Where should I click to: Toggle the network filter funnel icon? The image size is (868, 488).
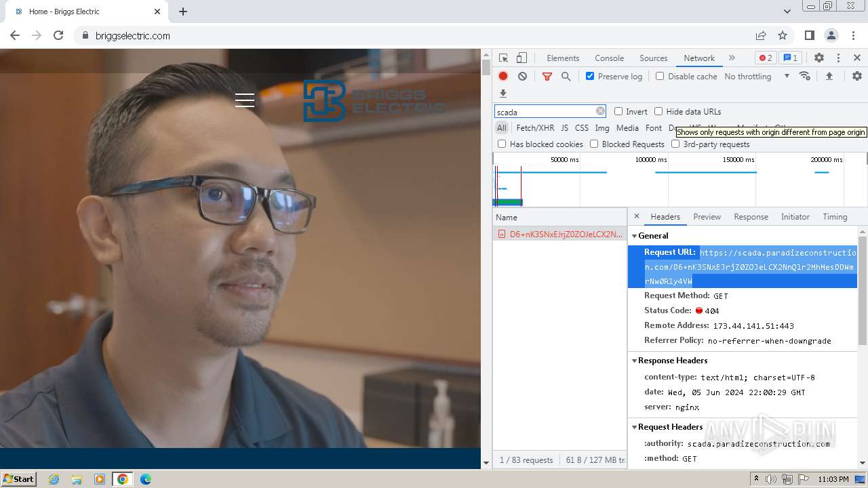547,77
